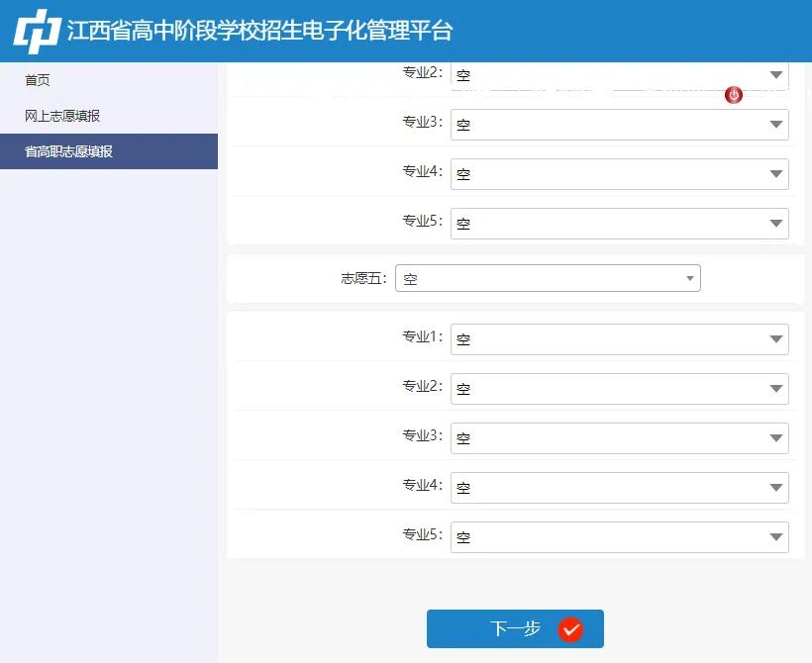Click the header title 江西省高中阶段学校招生电子化管理平台
The image size is (812, 663).
click(260, 30)
